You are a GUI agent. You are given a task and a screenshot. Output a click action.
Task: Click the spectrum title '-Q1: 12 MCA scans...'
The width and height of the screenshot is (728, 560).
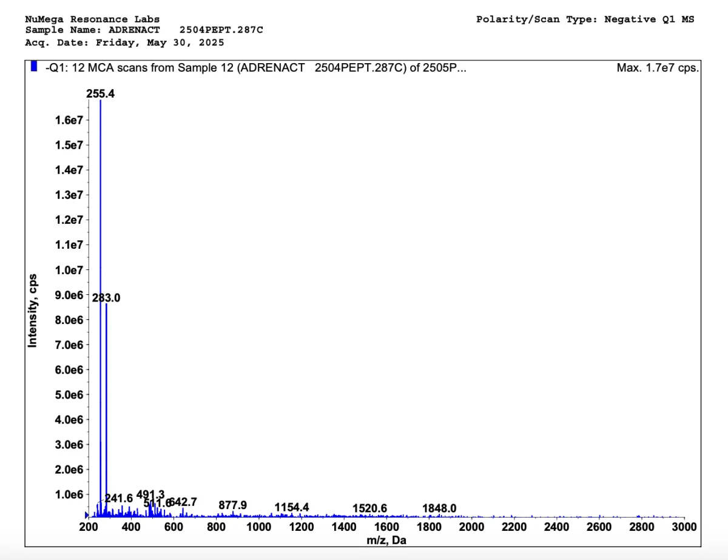(255, 68)
